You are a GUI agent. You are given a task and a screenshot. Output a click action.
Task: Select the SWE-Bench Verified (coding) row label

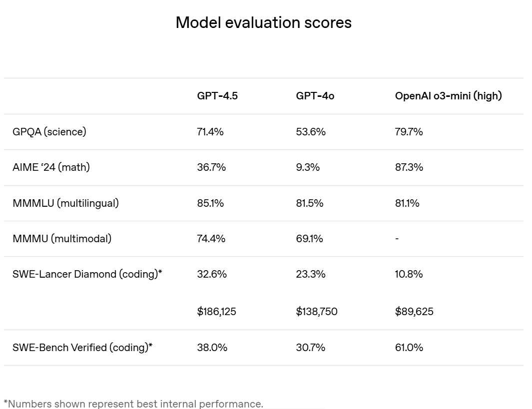pos(82,348)
